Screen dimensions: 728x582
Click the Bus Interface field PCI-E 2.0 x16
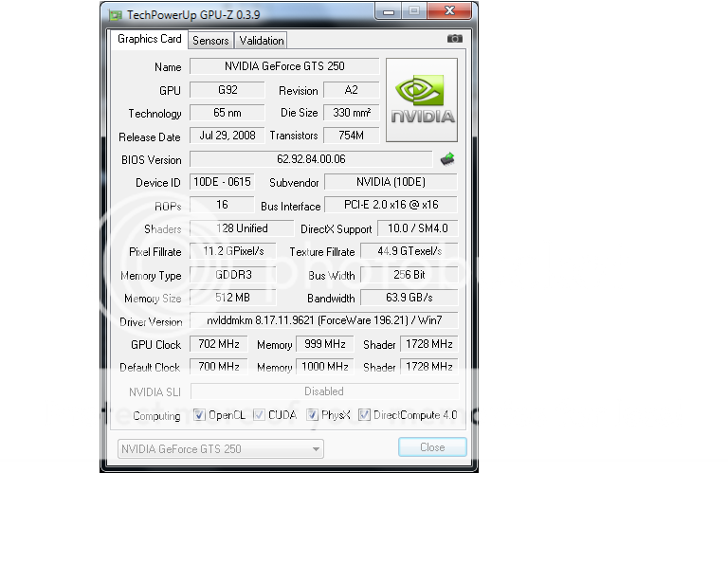391,205
